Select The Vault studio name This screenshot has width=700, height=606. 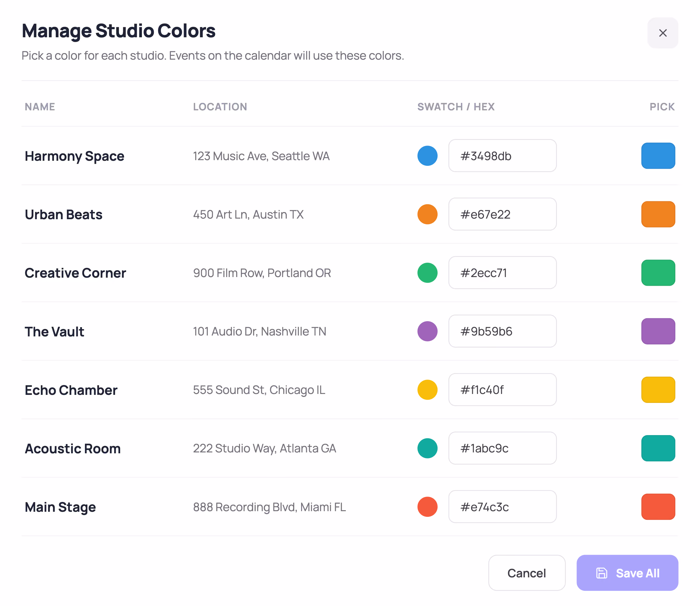point(55,331)
